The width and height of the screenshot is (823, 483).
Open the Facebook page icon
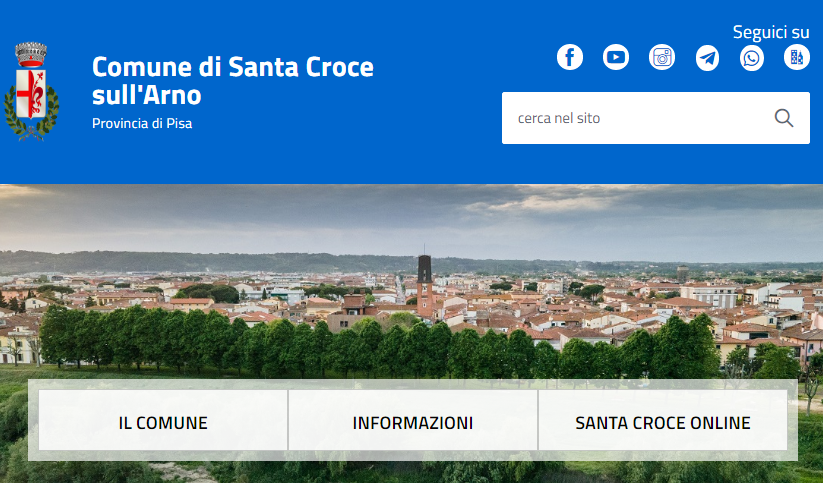(x=570, y=58)
